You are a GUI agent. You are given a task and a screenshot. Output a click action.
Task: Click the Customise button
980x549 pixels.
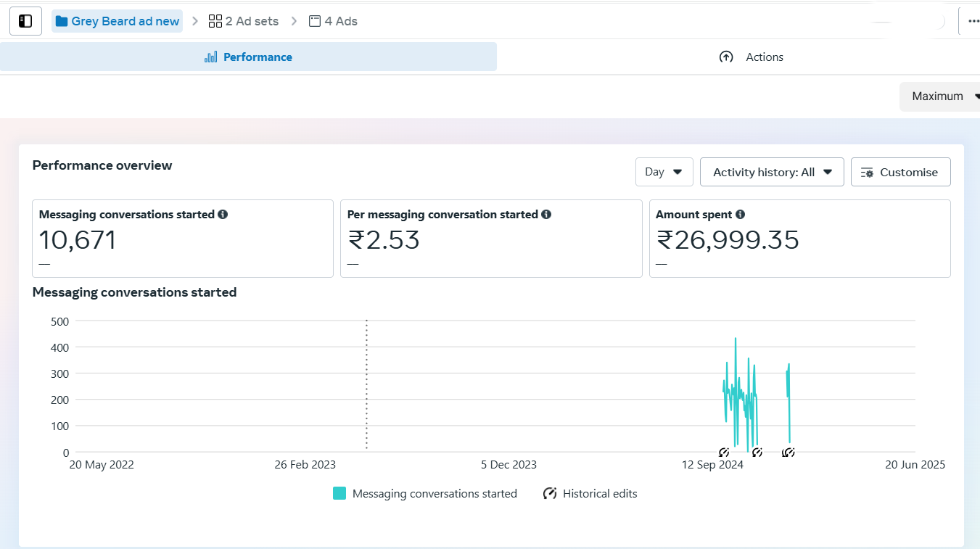tap(900, 172)
